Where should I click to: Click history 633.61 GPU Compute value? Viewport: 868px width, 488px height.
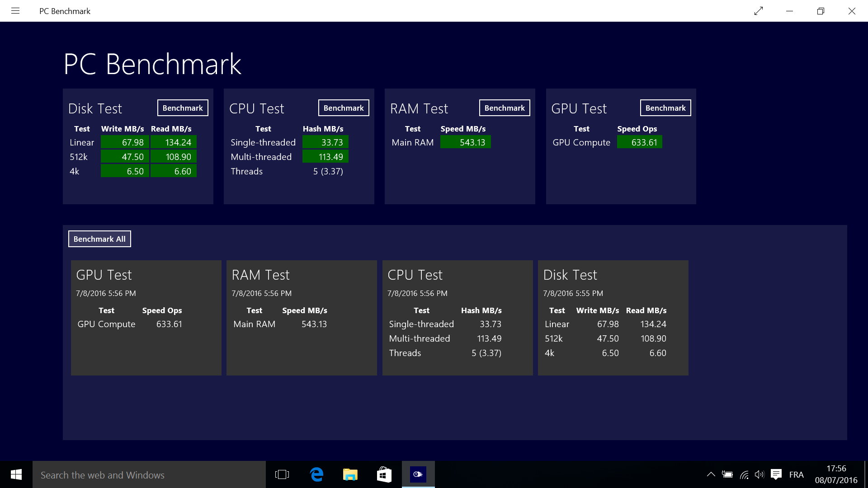point(169,324)
